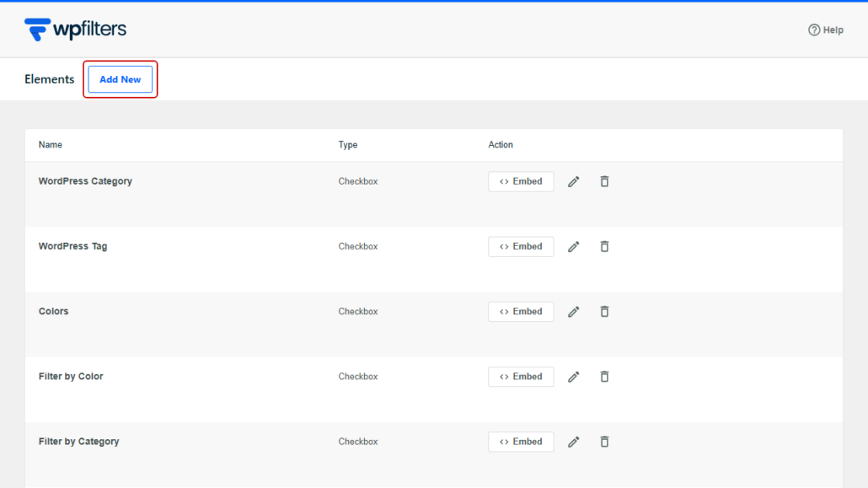The height and width of the screenshot is (488, 868).
Task: Click Checkbox type in WordPress Category row
Action: click(x=358, y=181)
